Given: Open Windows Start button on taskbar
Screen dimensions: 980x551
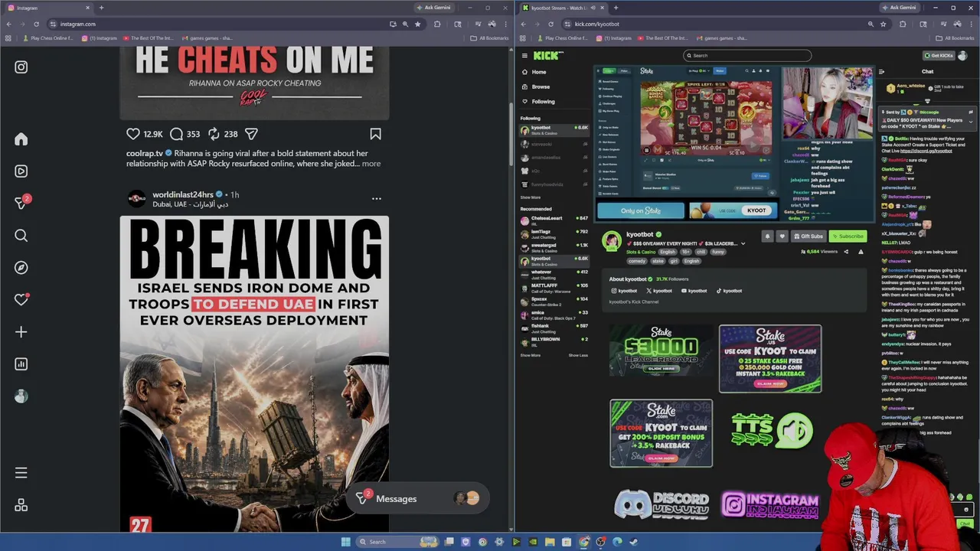Looking at the screenshot, I should (x=345, y=542).
